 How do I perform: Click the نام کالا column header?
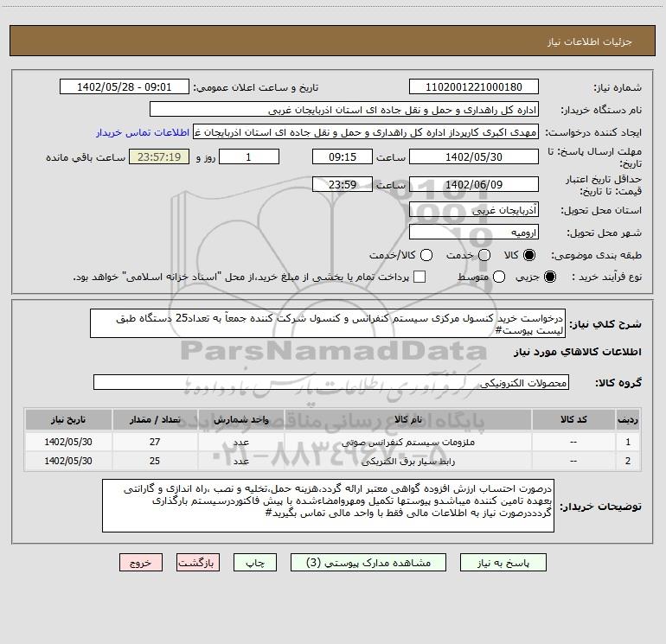(408, 419)
